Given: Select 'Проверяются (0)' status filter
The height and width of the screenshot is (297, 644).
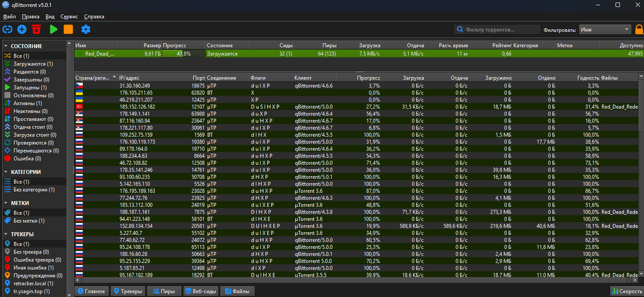Looking at the screenshot, I should (x=34, y=142).
